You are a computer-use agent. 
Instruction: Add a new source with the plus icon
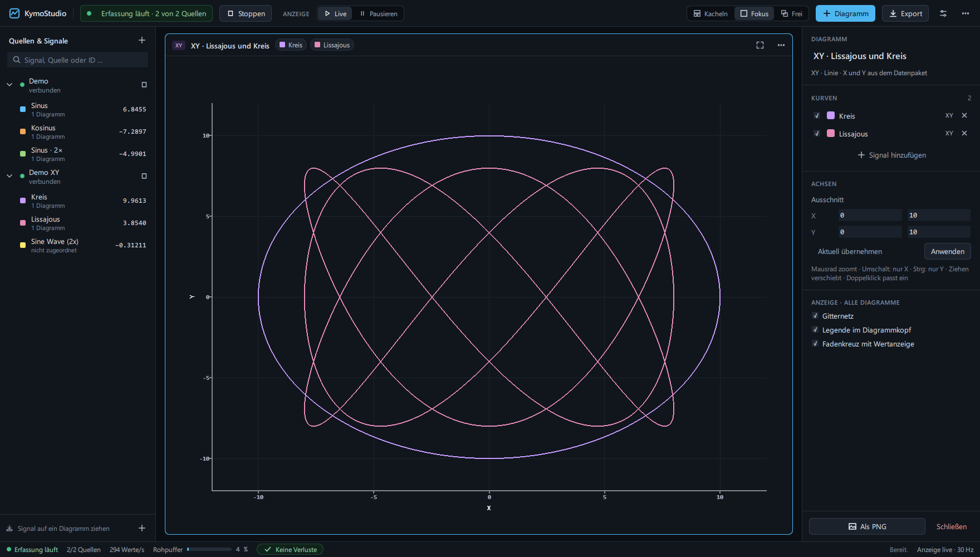point(142,40)
